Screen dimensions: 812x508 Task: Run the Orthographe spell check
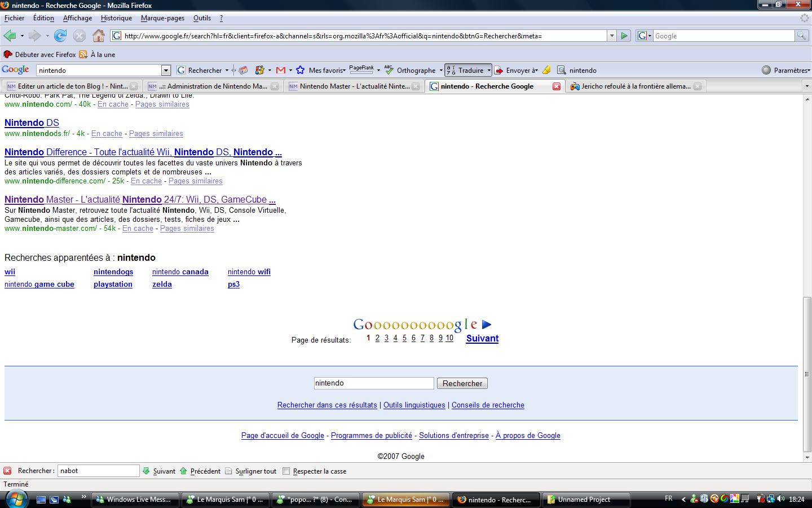pos(410,71)
